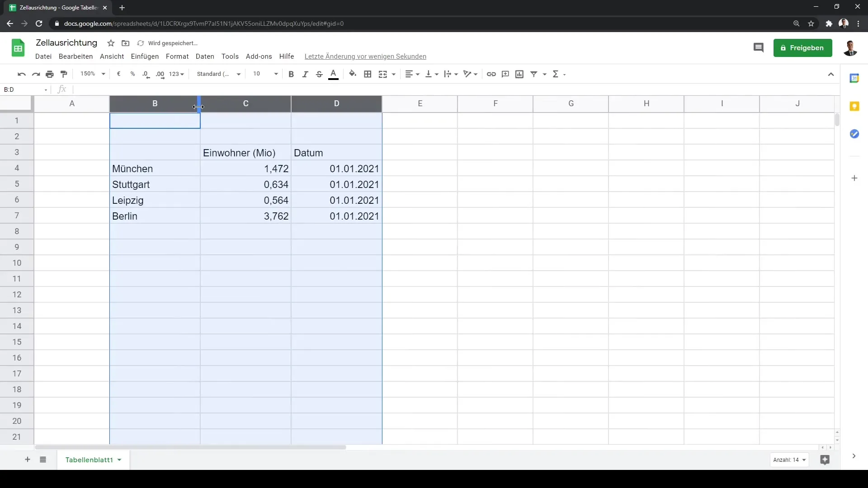Insert a link with chain icon
The image size is (868, 488).
(491, 74)
